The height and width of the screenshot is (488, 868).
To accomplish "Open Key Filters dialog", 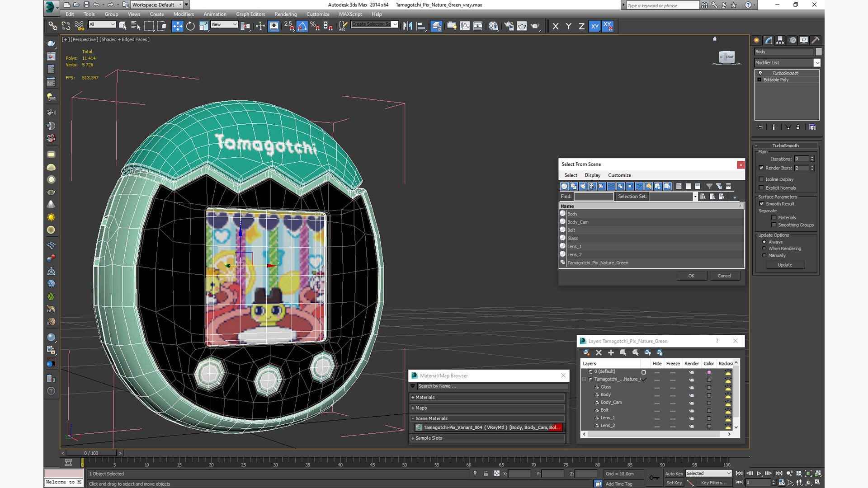I will pyautogui.click(x=713, y=483).
